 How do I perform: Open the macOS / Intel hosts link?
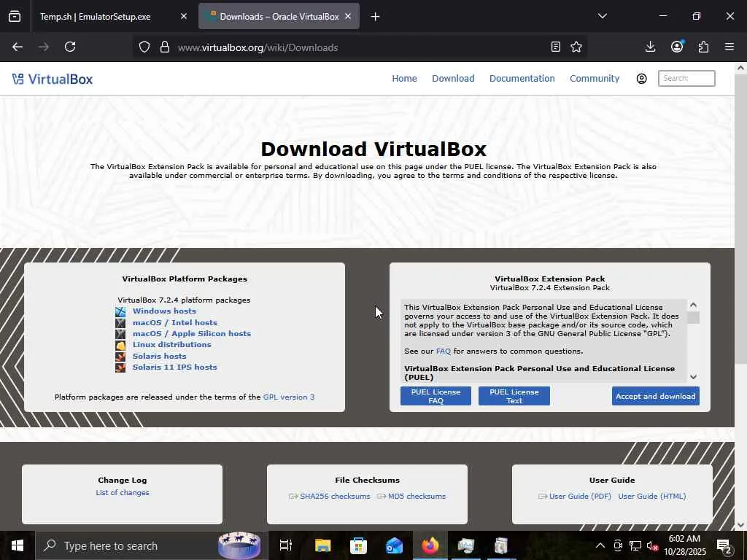tap(175, 323)
